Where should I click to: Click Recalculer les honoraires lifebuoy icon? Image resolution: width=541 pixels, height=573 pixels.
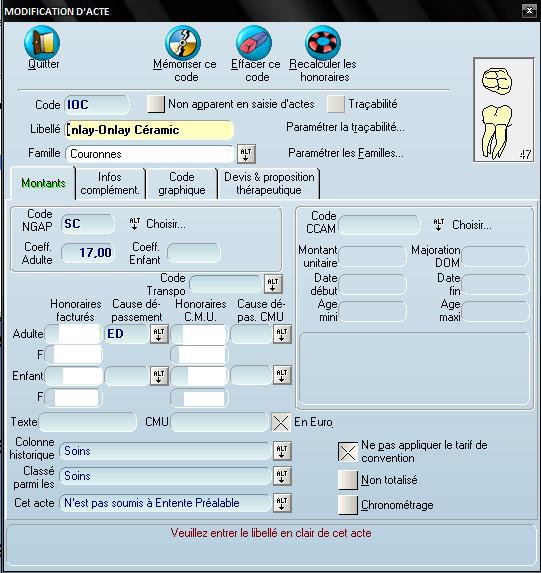(x=323, y=43)
